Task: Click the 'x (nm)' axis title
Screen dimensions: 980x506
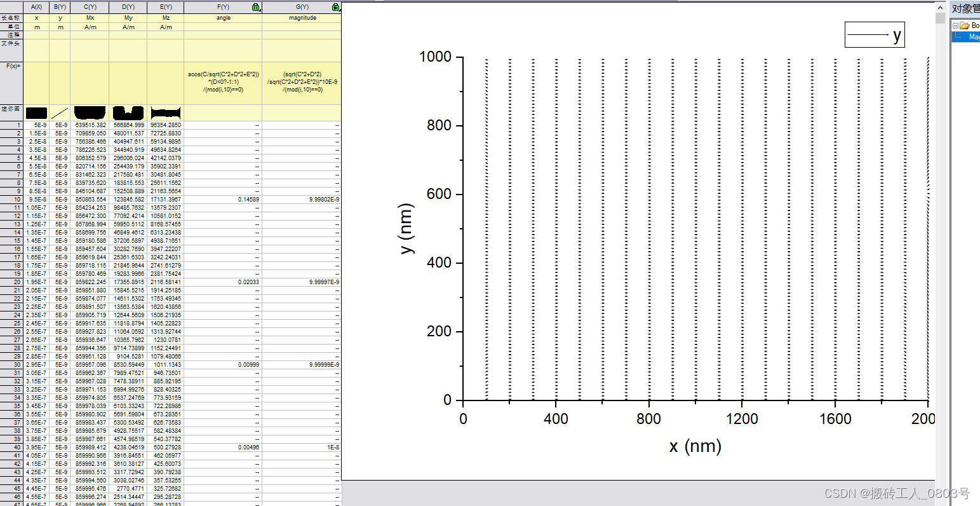Action: pos(695,446)
